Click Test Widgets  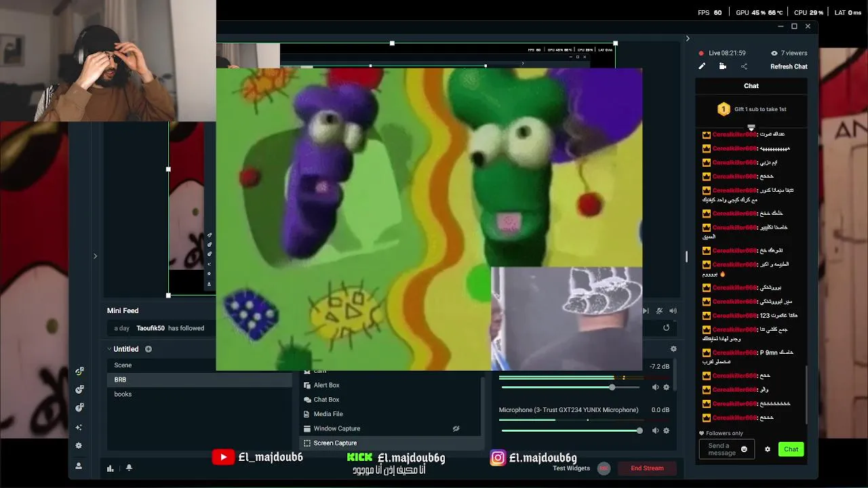571,468
